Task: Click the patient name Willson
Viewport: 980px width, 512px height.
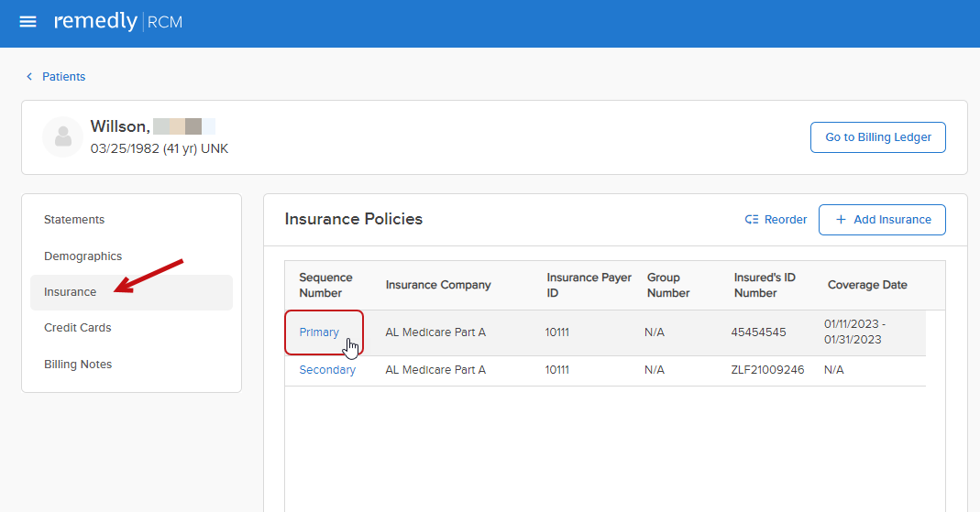Action: point(120,126)
